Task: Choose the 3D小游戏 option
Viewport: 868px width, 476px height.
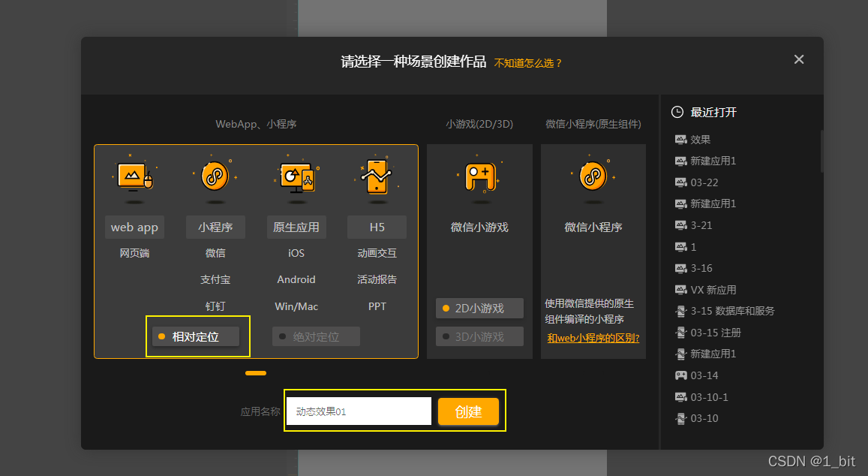Action: pos(479,336)
